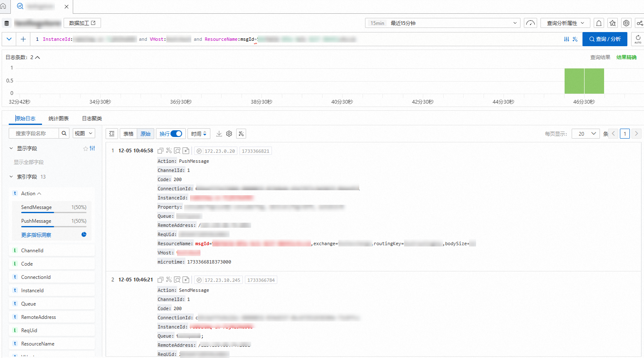Image resolution: width=644 pixels, height=358 pixels.
Task: Open LiveTail for the 10:46:21 log
Action: pyautogui.click(x=186, y=280)
